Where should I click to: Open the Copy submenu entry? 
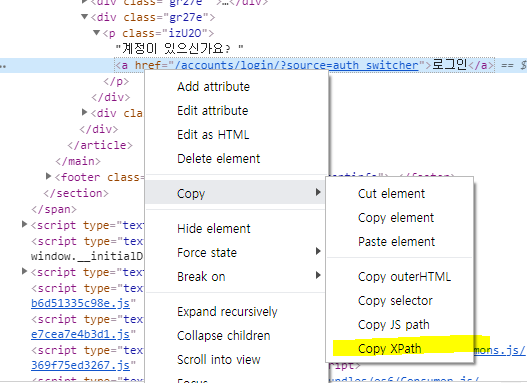click(235, 192)
